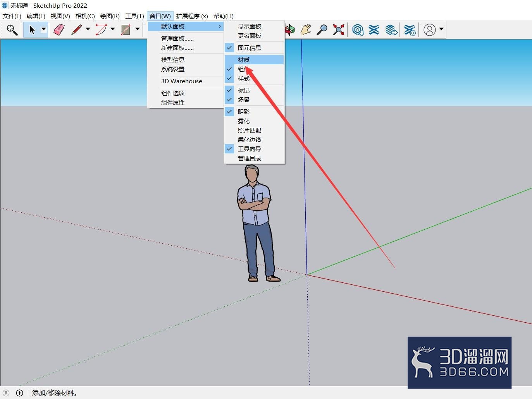The height and width of the screenshot is (399, 532).
Task: Uncheck the 场景 panel entry
Action: coord(254,100)
